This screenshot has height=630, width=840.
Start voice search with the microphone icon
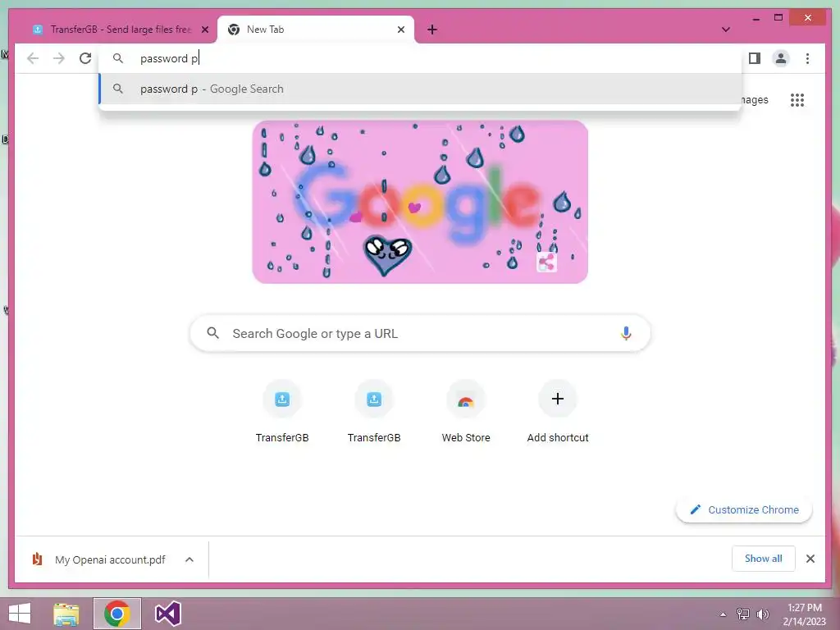click(x=626, y=333)
